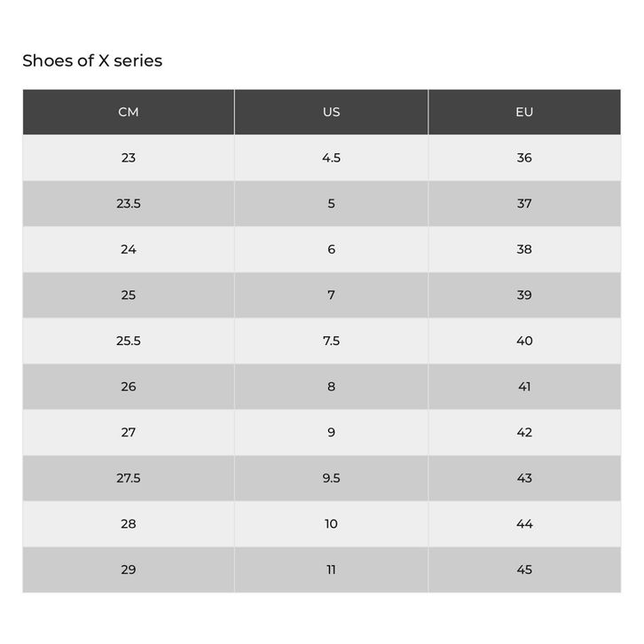Select the 23 CM cell
Screen dimensions: 644x644
[x=129, y=158]
